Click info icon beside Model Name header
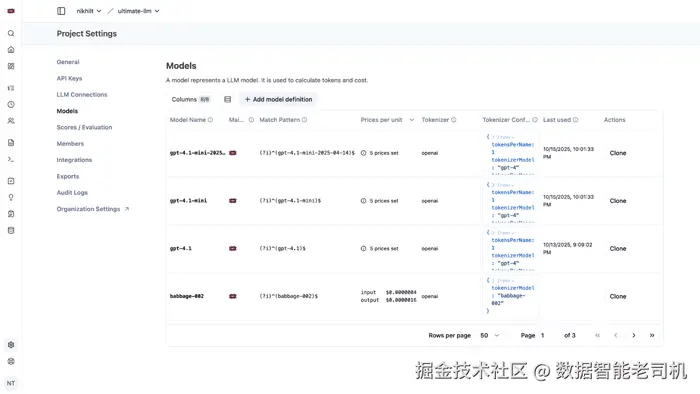700x394 pixels. (x=210, y=120)
